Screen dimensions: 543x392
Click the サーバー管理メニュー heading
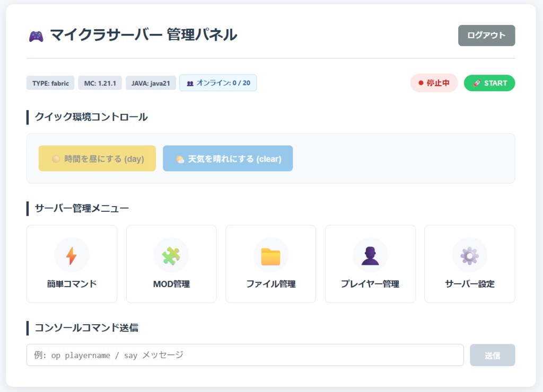(82, 208)
